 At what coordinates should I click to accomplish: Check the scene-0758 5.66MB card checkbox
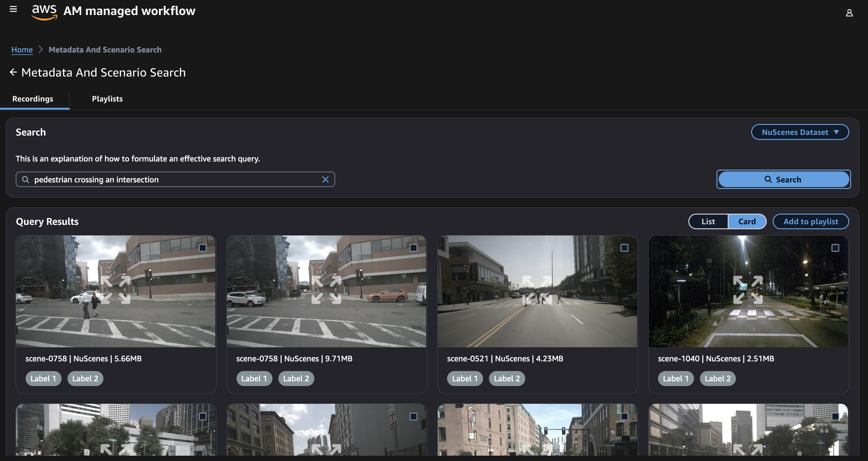pos(202,248)
